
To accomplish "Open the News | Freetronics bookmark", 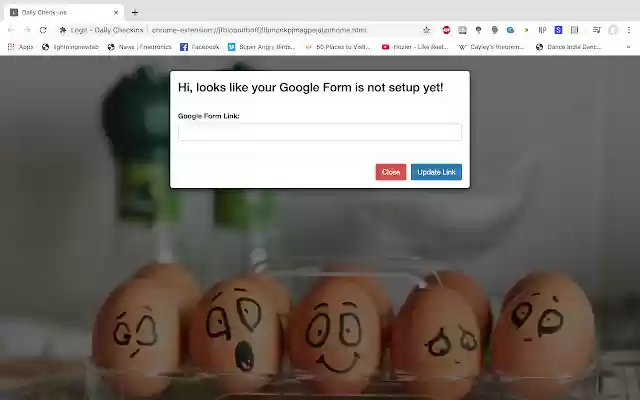I will (140, 47).
